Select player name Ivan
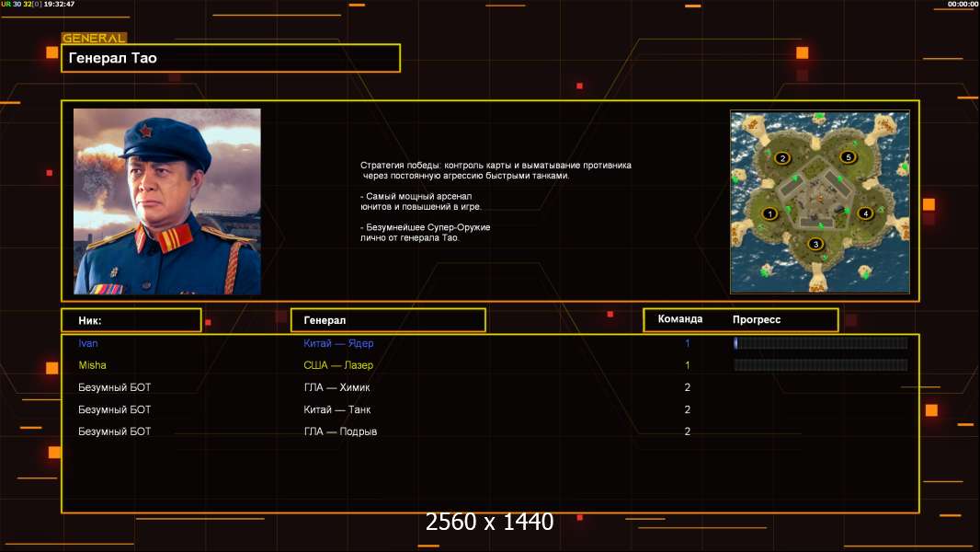 coord(88,343)
